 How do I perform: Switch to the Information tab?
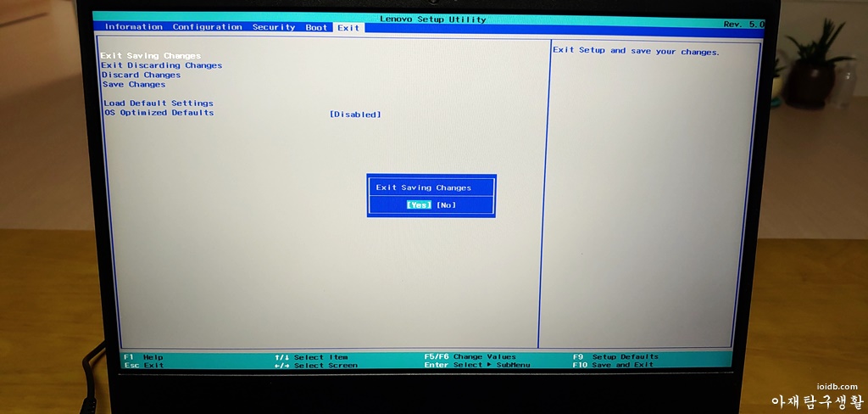click(133, 26)
